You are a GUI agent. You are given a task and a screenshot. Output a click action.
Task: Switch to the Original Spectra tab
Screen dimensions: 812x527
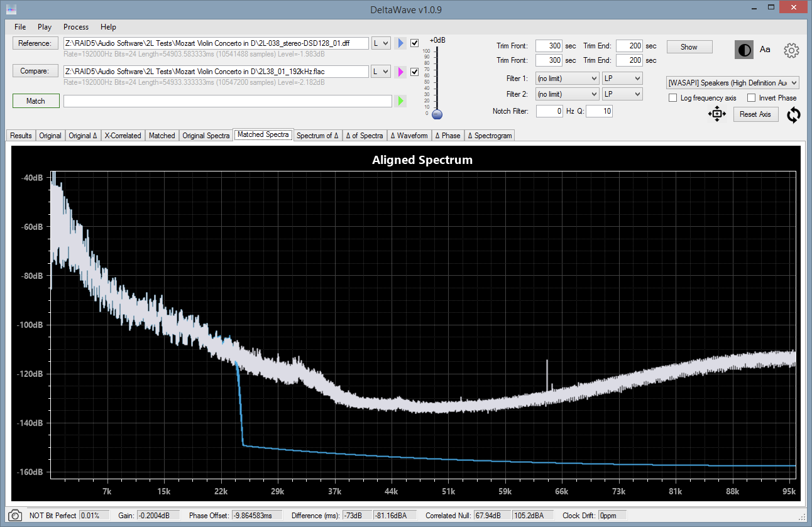pos(206,136)
